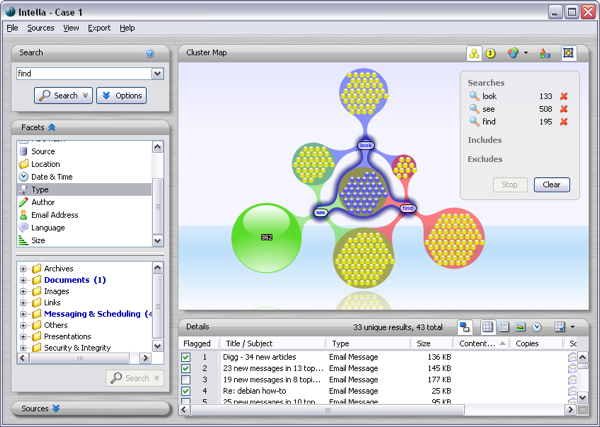Image resolution: width=600 pixels, height=427 pixels.
Task: Check the flag checkbox for row 3
Action: 186,380
